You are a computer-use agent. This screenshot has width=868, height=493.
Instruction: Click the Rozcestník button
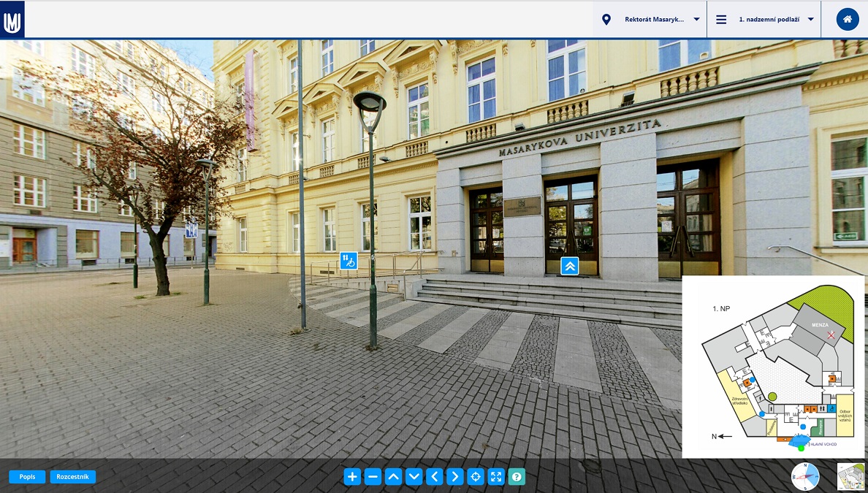coord(72,476)
